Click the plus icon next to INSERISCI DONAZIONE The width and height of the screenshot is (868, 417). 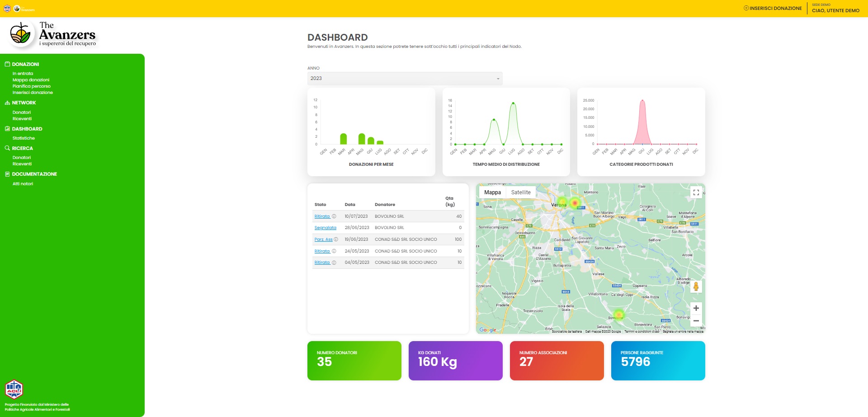(x=746, y=8)
